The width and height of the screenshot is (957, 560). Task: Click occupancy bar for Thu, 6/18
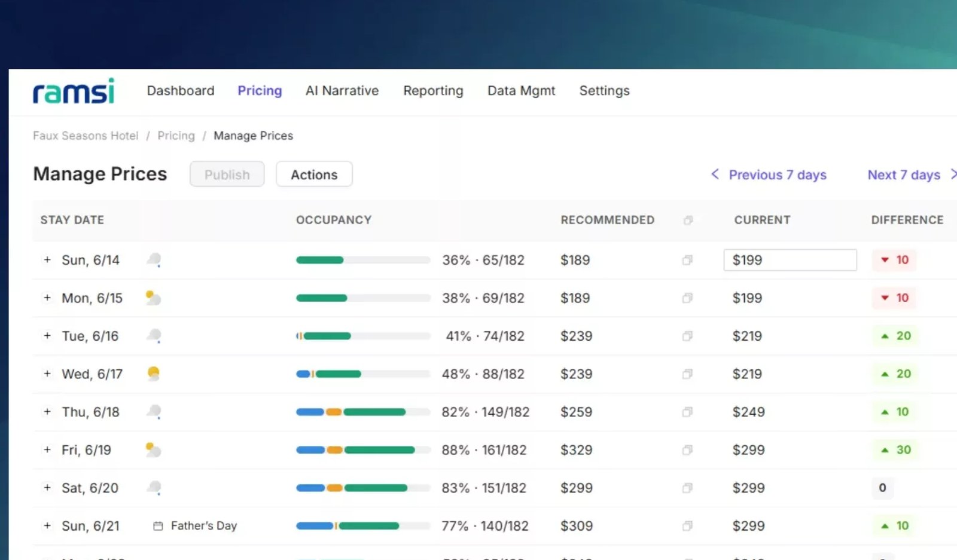coord(363,412)
